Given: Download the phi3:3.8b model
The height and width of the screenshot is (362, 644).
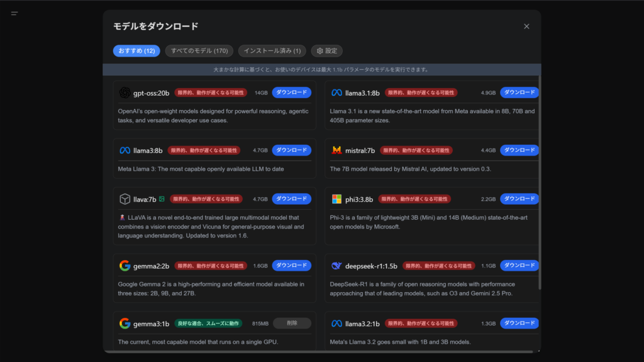Looking at the screenshot, I should 519,199.
